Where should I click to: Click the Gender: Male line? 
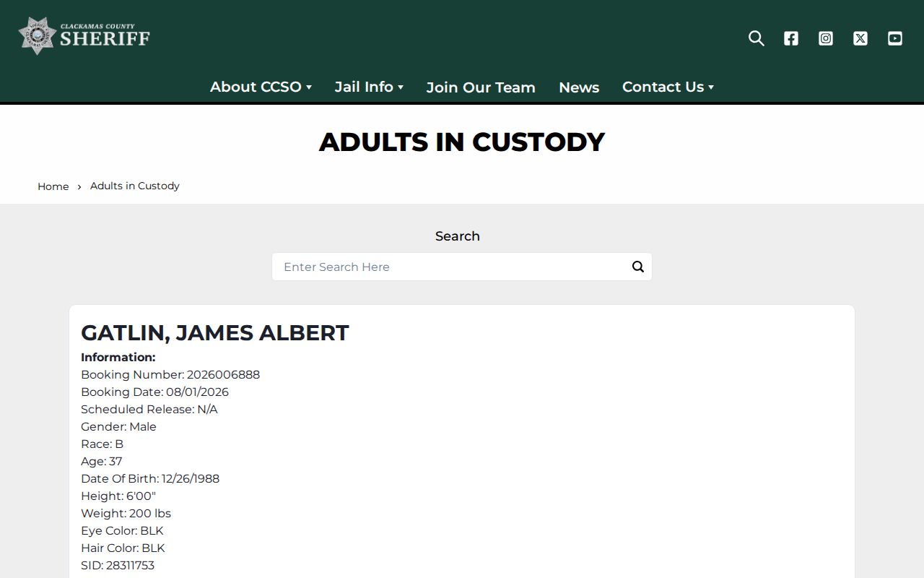[118, 426]
